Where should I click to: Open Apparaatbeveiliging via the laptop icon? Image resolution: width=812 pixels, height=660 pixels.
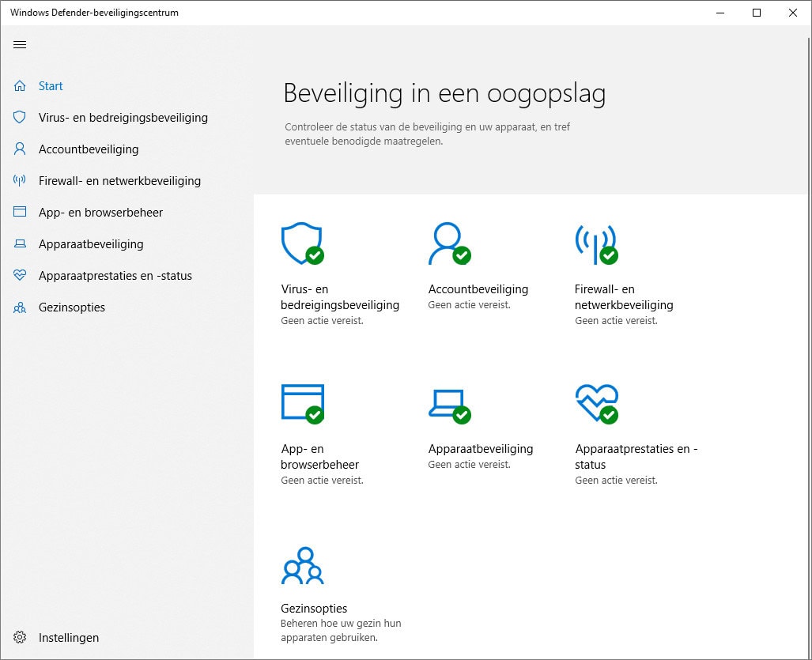pos(18,243)
